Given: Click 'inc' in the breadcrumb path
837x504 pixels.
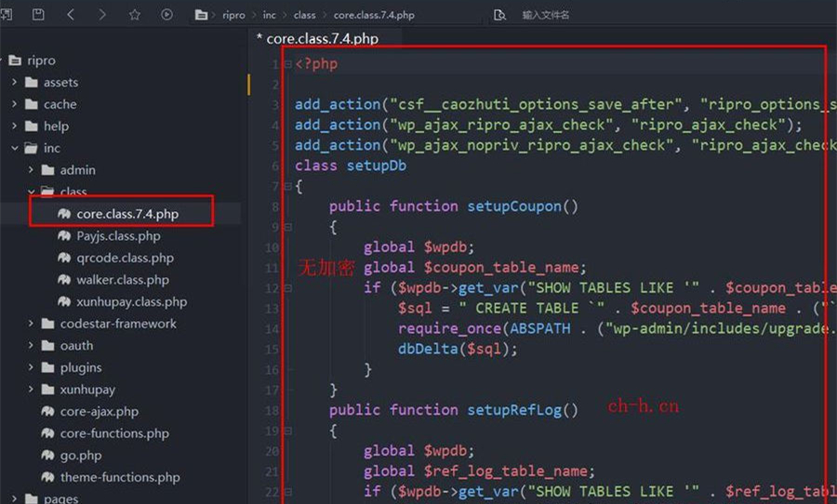Looking at the screenshot, I should pos(270,15).
